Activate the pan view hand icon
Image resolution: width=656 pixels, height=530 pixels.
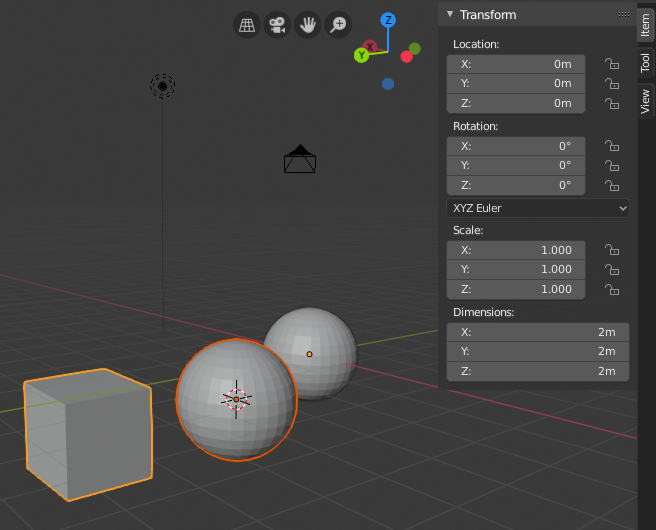point(308,25)
